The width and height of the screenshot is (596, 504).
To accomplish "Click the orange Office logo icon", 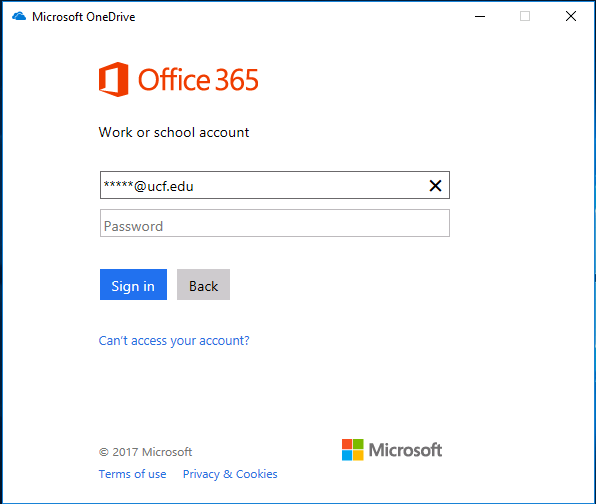I will 113,79.
